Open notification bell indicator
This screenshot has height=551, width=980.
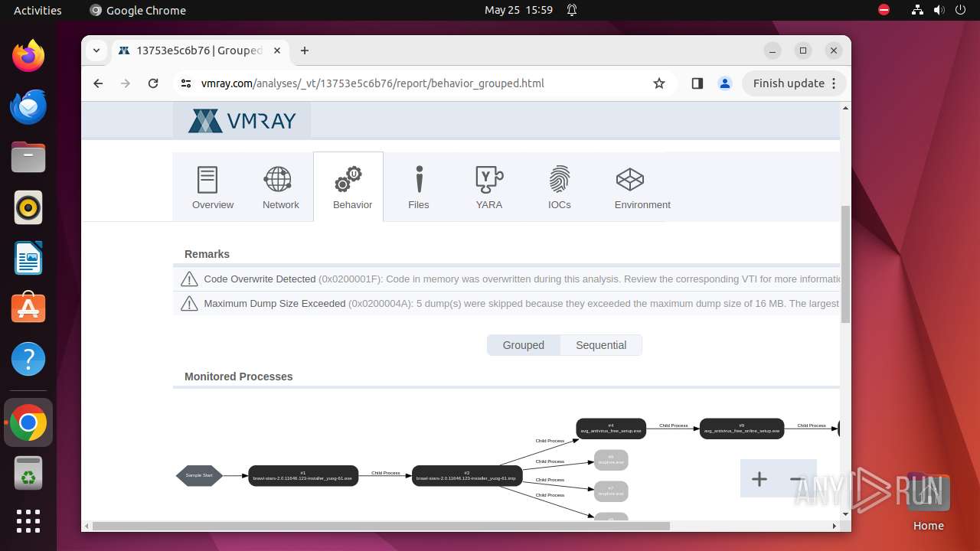point(572,10)
